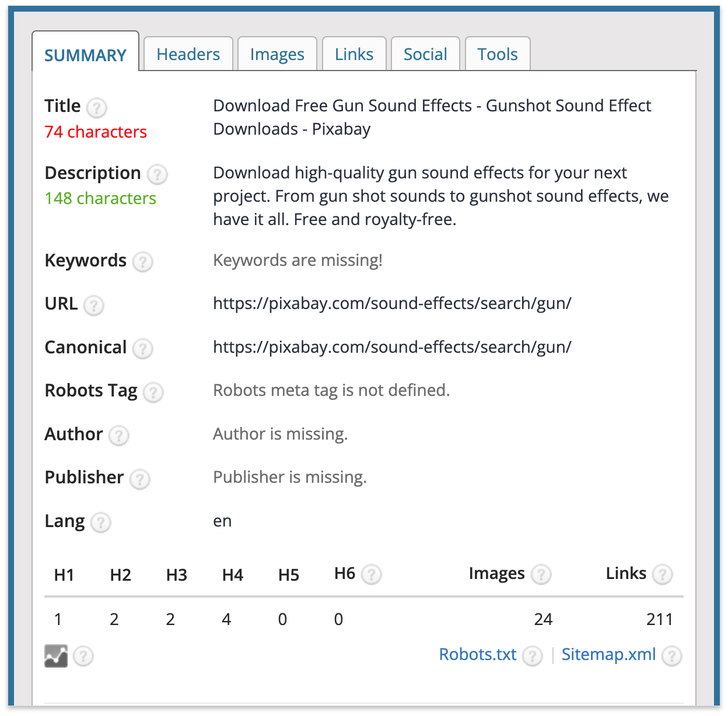Open the Keywords help question mark
The width and height of the screenshot is (728, 716).
point(143,262)
